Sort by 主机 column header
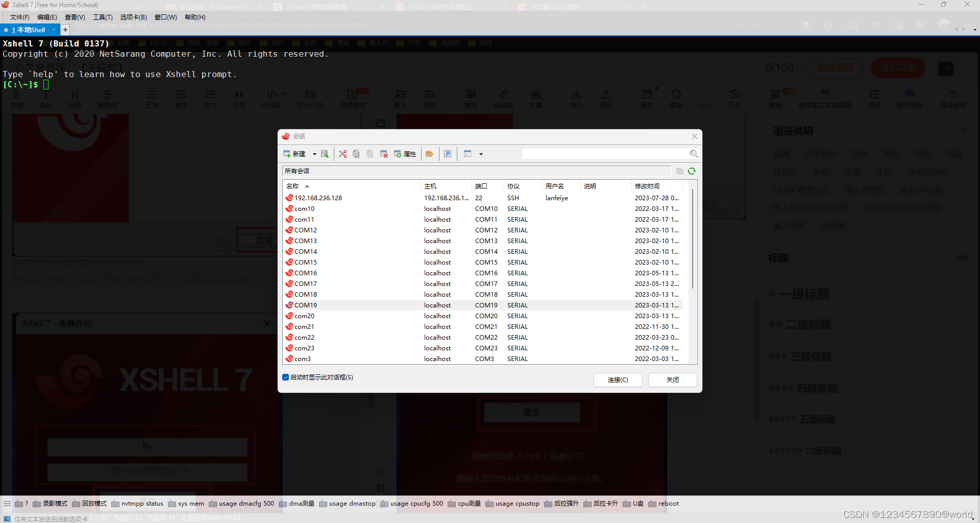The height and width of the screenshot is (523, 980). pyautogui.click(x=446, y=186)
